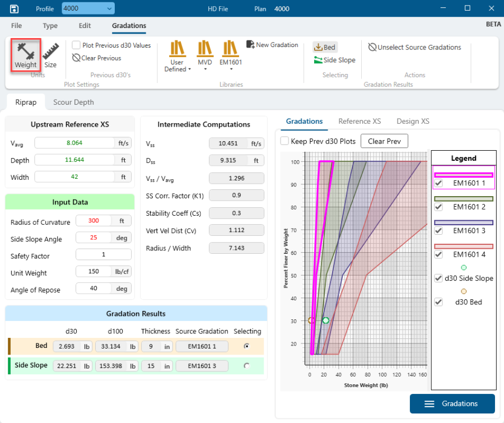Image resolution: width=504 pixels, height=423 pixels.
Task: Click the Clear Prev button
Action: click(384, 141)
